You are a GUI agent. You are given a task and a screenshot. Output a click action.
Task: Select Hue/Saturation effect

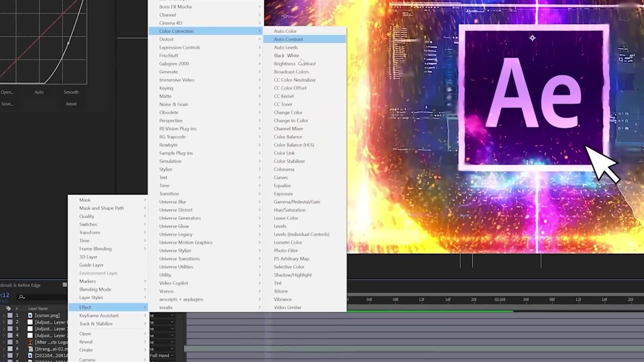point(289,210)
